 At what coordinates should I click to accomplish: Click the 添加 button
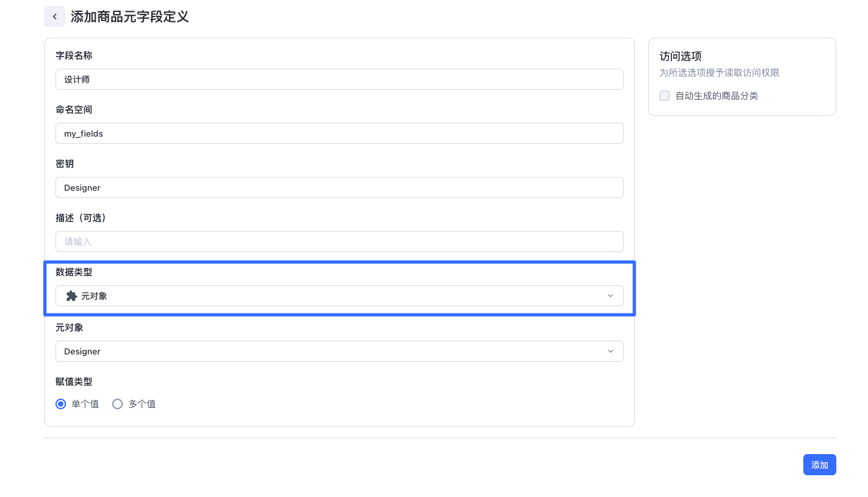pyautogui.click(x=820, y=465)
